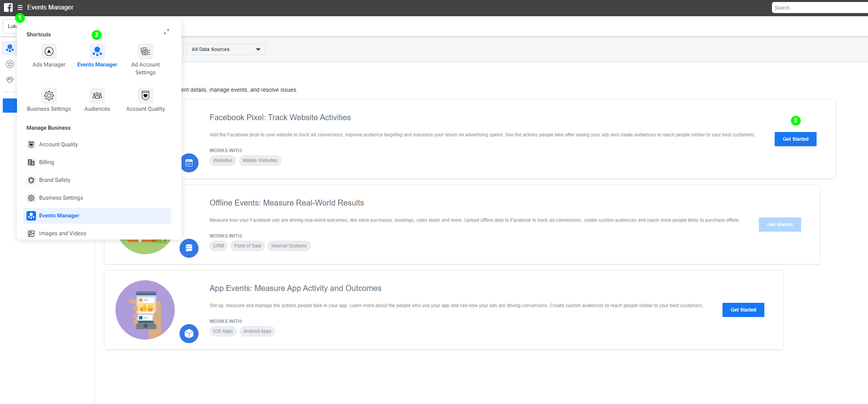Open the Account Quality shield shortcut icon
Viewport: 868px width, 404px height.
[x=146, y=96]
